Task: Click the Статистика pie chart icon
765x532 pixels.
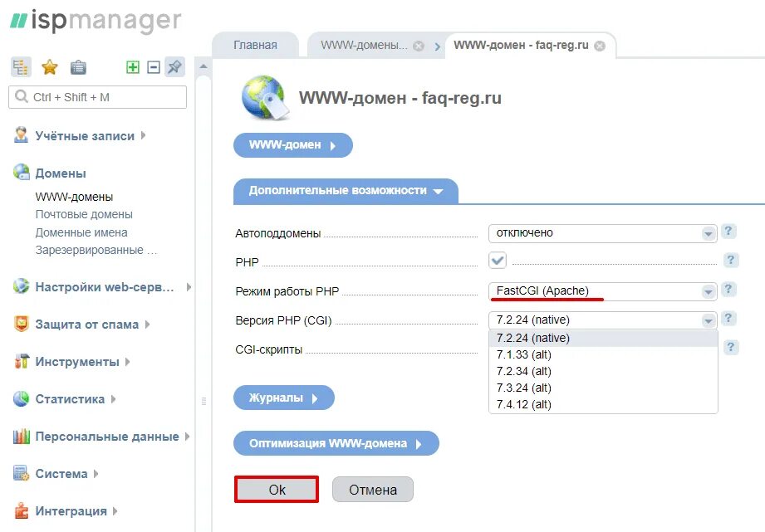Action: pos(21,398)
